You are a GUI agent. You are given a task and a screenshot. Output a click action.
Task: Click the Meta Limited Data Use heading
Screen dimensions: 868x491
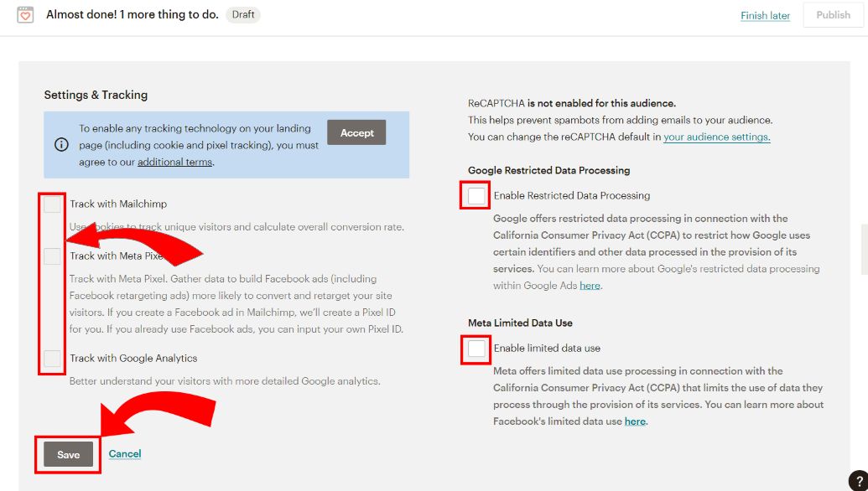520,323
